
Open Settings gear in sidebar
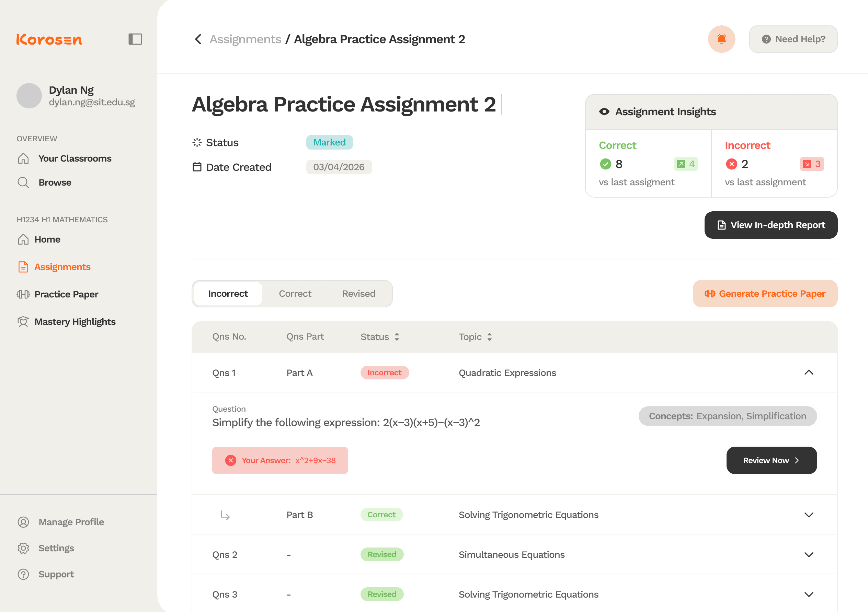click(x=23, y=548)
